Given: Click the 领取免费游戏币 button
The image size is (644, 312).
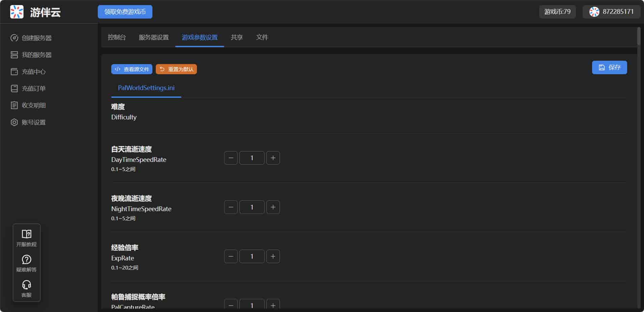Looking at the screenshot, I should point(125,12).
